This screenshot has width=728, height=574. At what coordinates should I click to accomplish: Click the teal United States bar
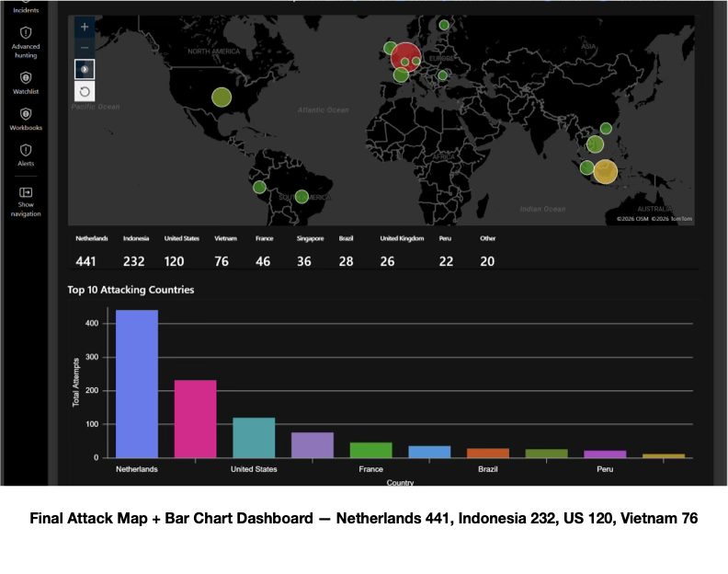[x=254, y=438]
